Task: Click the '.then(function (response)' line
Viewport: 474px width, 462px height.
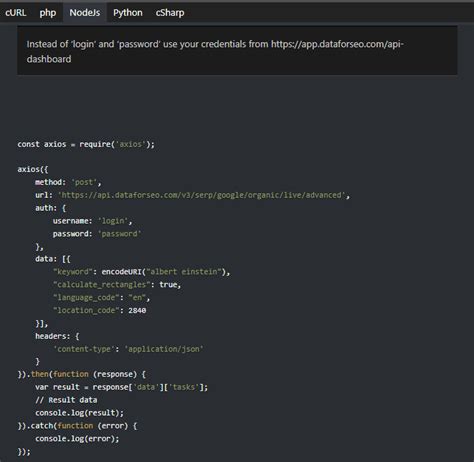Action: click(82, 374)
